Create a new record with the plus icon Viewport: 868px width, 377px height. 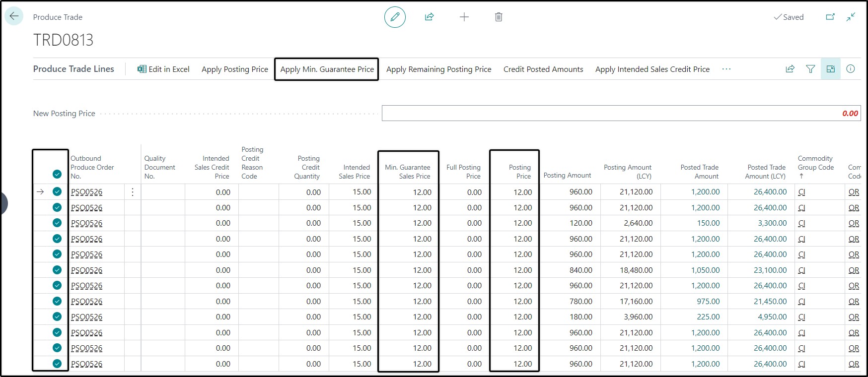(x=464, y=17)
